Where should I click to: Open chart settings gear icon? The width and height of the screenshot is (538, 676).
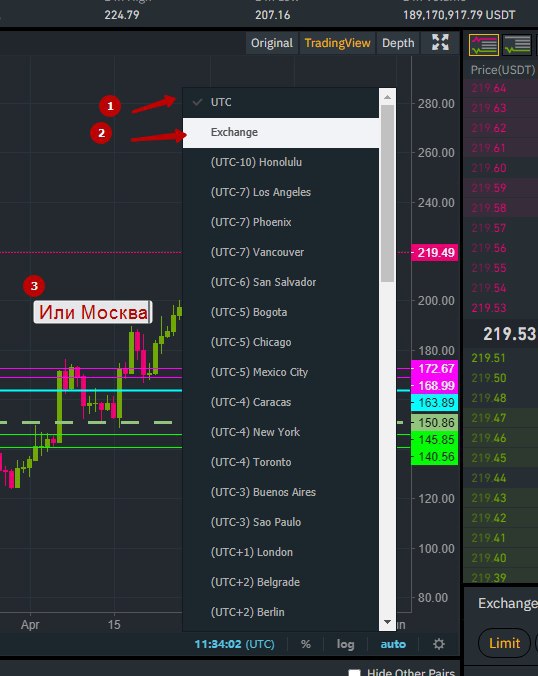click(x=439, y=645)
